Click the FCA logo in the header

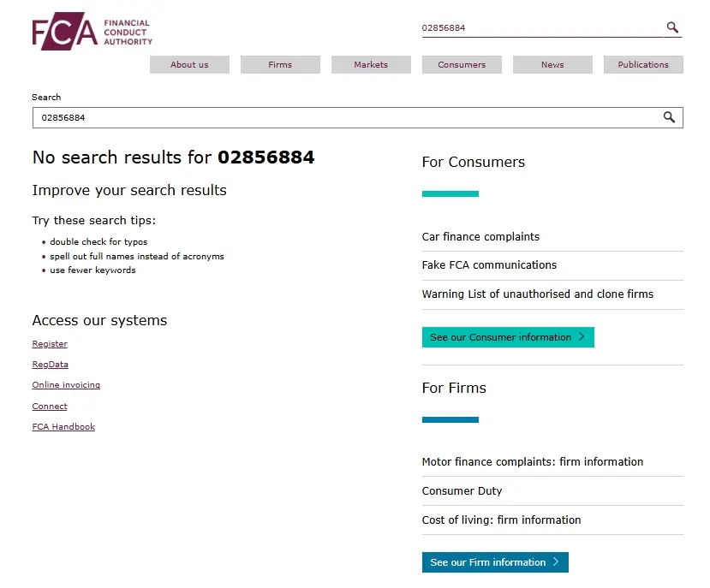coord(92,32)
